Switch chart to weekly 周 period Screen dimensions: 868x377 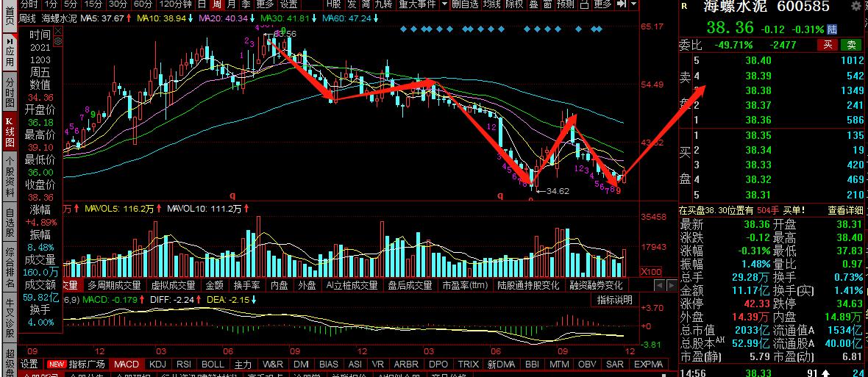[x=218, y=4]
